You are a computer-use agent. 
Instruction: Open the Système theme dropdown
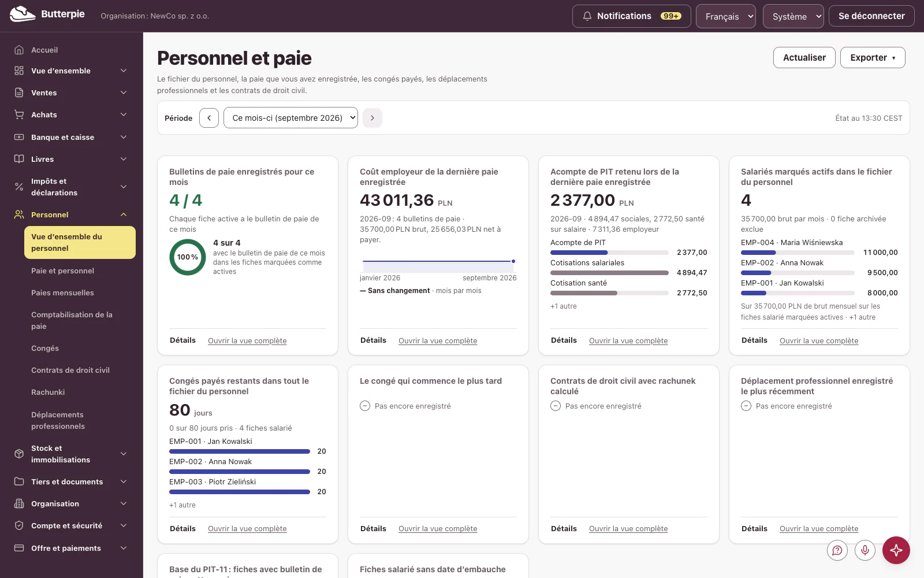pos(793,16)
